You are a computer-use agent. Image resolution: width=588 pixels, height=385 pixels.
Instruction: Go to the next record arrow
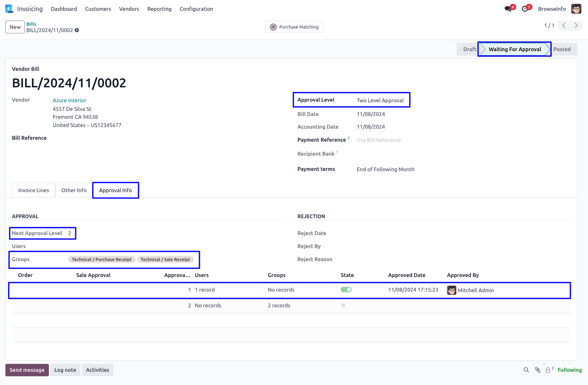pos(576,25)
